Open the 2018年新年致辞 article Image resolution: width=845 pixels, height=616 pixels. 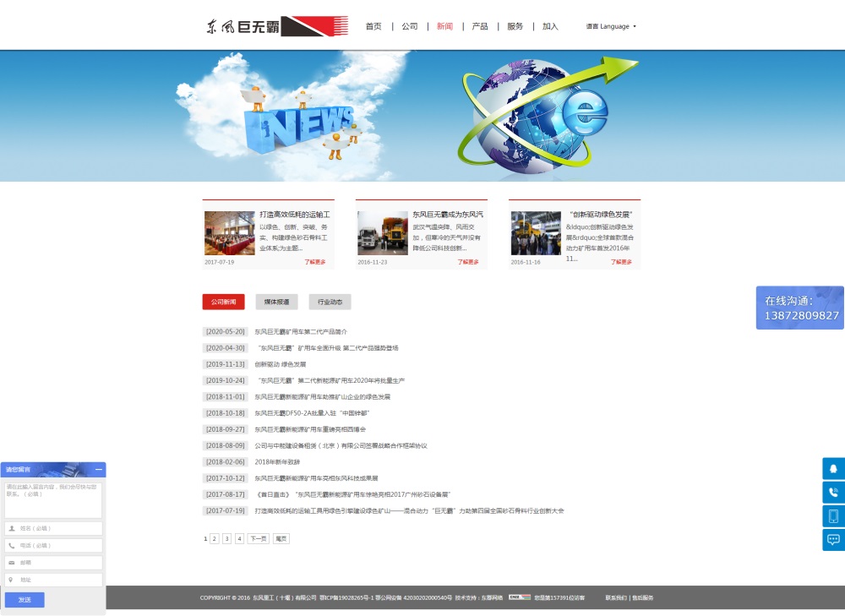[x=277, y=462]
